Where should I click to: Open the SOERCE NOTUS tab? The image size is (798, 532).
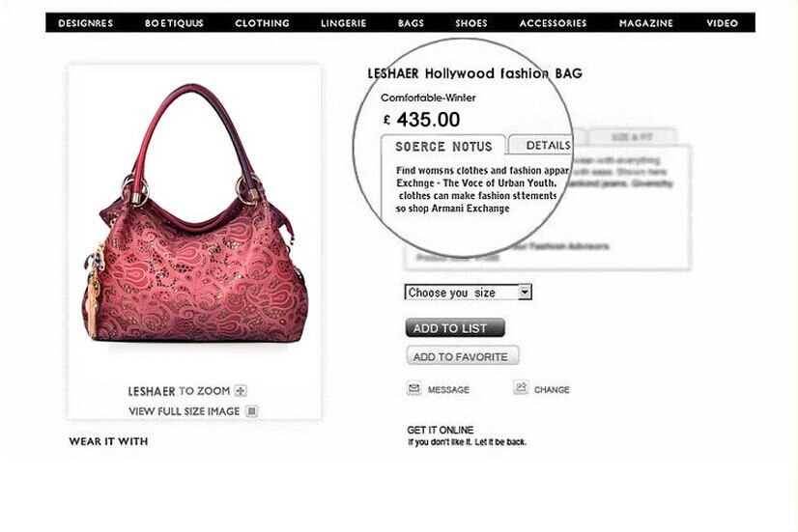(x=443, y=147)
